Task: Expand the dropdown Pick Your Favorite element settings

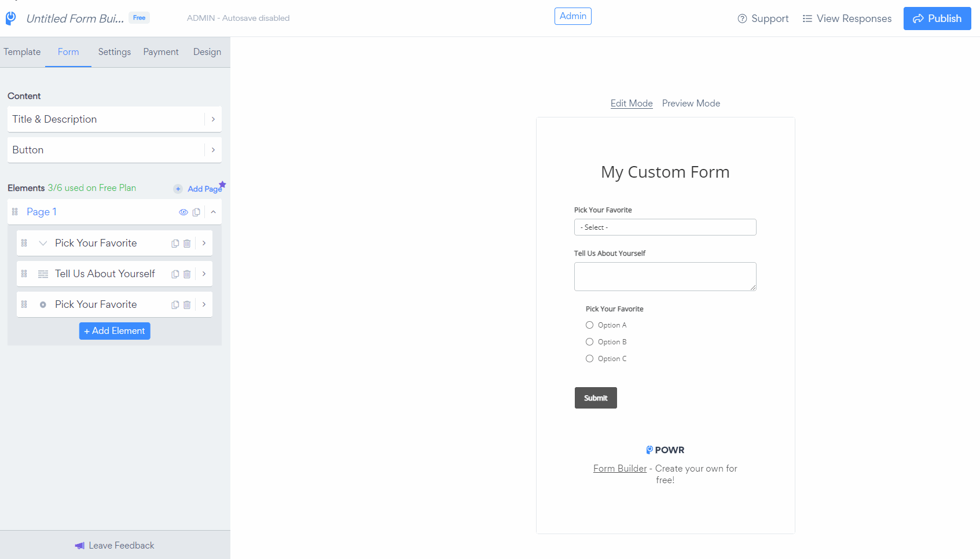Action: (x=204, y=243)
